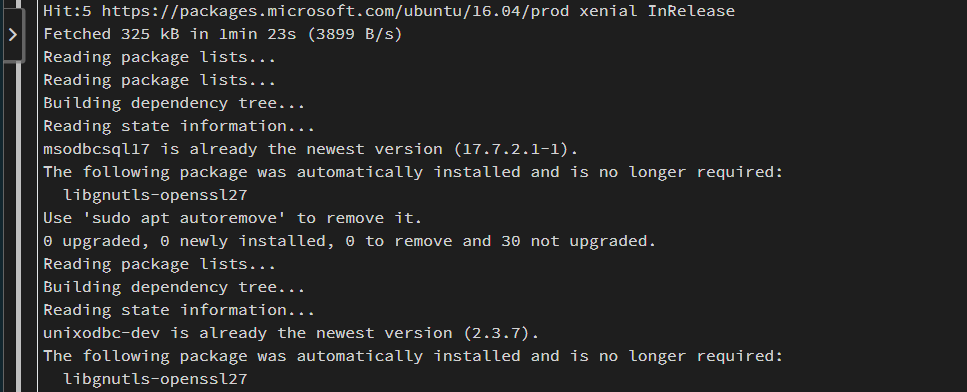Click the first 'Reading package lists...' line
This screenshot has height=392, width=967.
click(160, 57)
